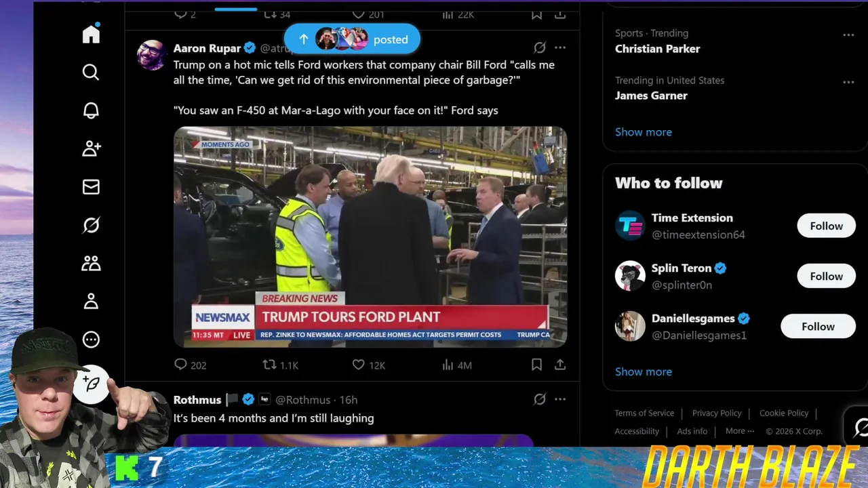Open Terms of Service link

[644, 413]
